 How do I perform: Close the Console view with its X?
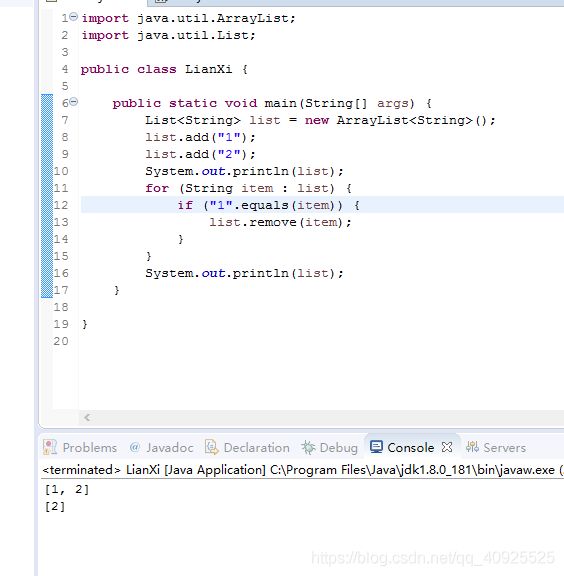pos(447,447)
